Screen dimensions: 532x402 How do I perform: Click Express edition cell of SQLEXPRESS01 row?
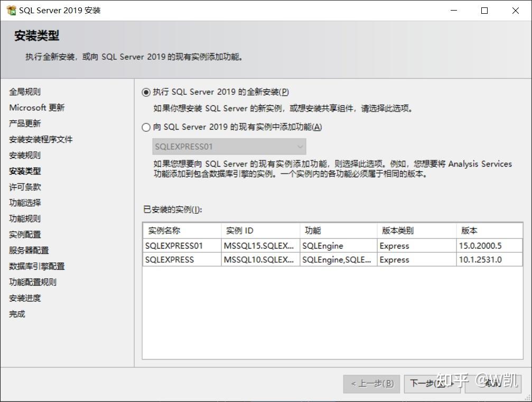tap(417, 245)
